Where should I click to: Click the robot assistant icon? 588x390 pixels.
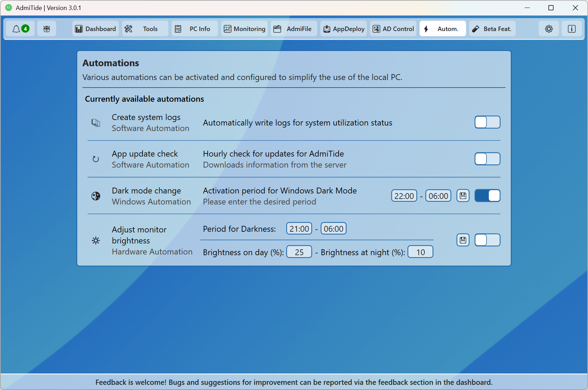(x=47, y=29)
